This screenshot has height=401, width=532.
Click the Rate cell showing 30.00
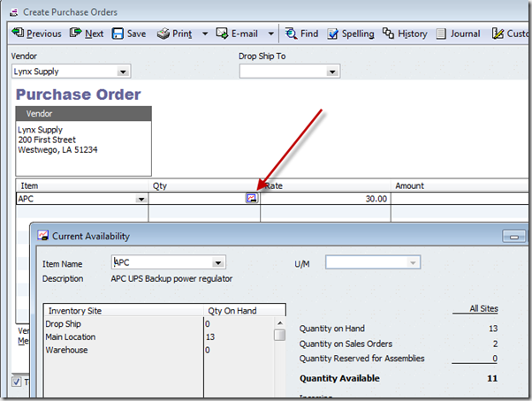[x=325, y=199]
